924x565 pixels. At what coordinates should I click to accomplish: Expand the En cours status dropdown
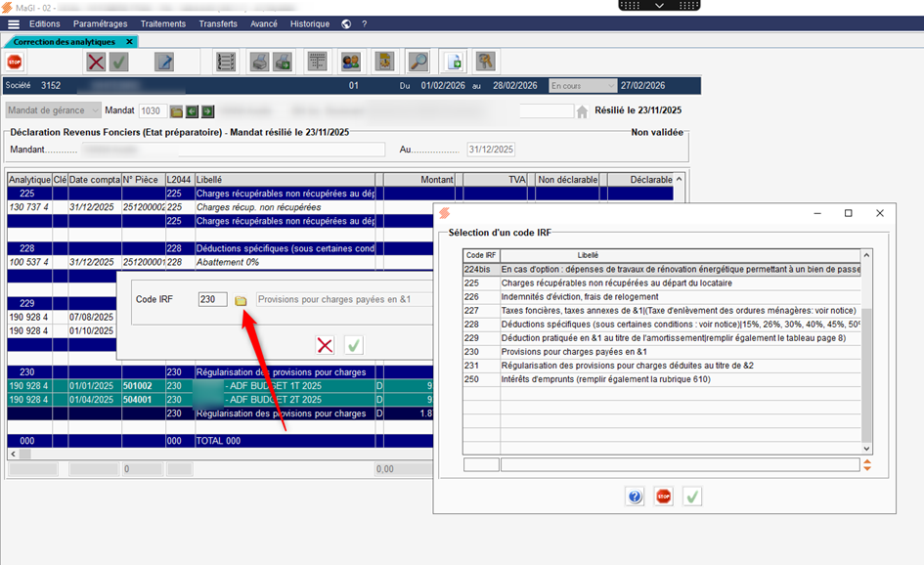(583, 86)
